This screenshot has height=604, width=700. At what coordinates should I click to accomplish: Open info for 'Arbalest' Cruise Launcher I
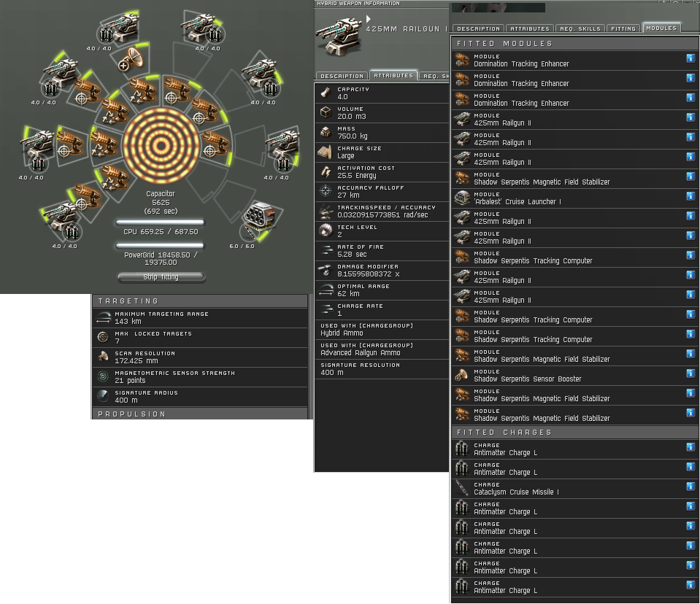(x=691, y=196)
